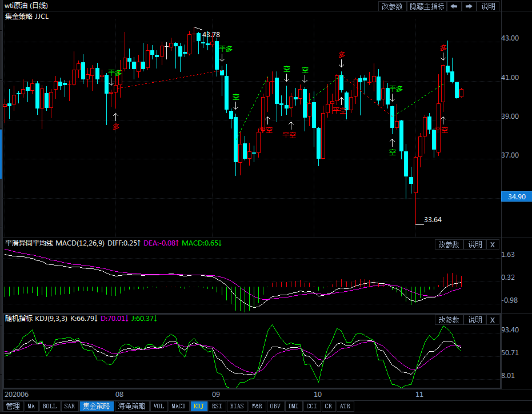
Task: Click the 33.64 low price label
Action: 433,220
